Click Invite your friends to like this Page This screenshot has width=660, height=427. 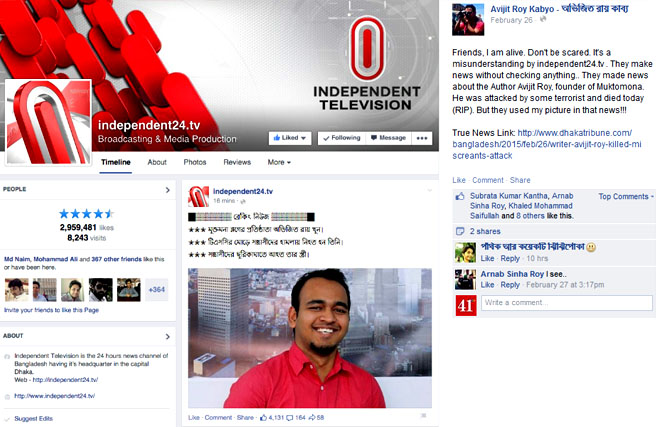click(51, 310)
